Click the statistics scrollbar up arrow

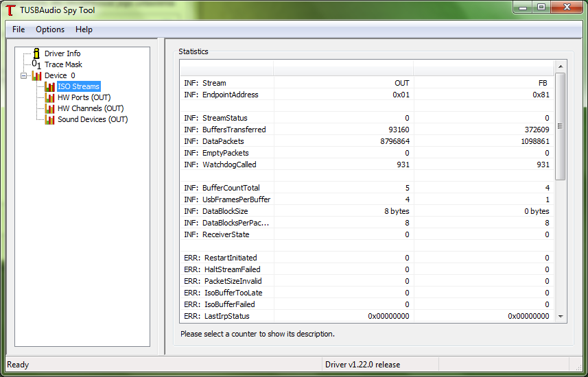561,66
